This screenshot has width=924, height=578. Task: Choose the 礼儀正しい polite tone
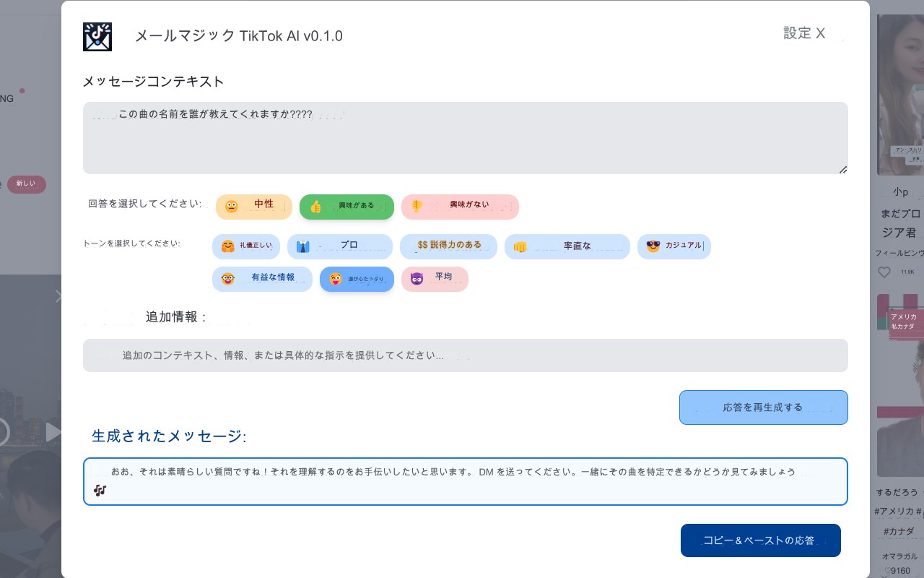click(x=245, y=246)
